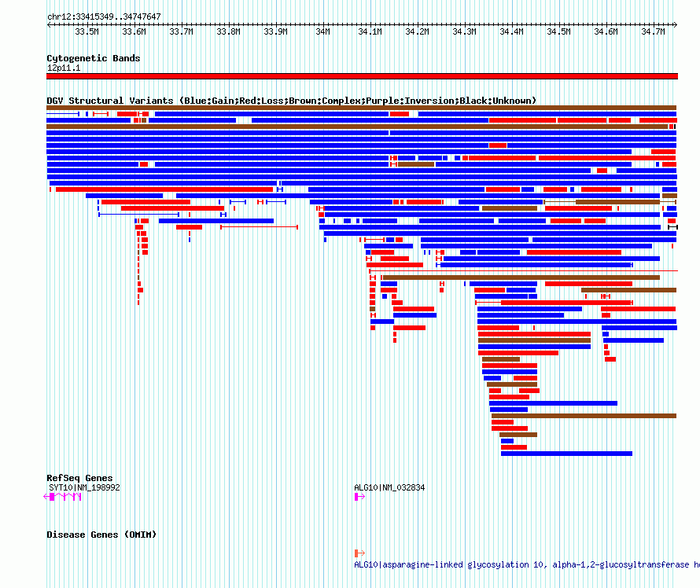The width and height of the screenshot is (700, 588).
Task: Click the chr12:33415349..34747647 coordinate label
Action: [x=104, y=17]
